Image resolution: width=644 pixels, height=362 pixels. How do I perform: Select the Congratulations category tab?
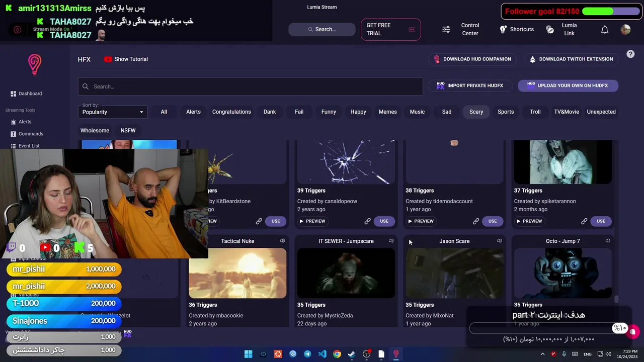[x=231, y=112]
